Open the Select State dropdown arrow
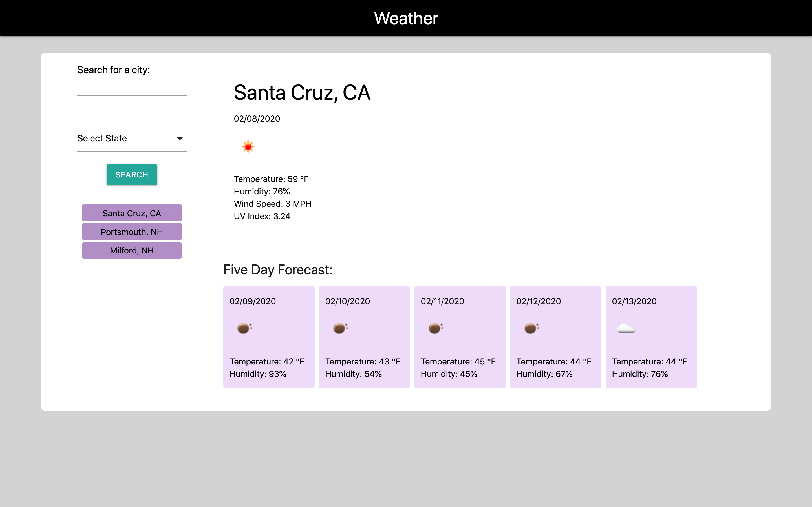812x507 pixels. tap(180, 139)
